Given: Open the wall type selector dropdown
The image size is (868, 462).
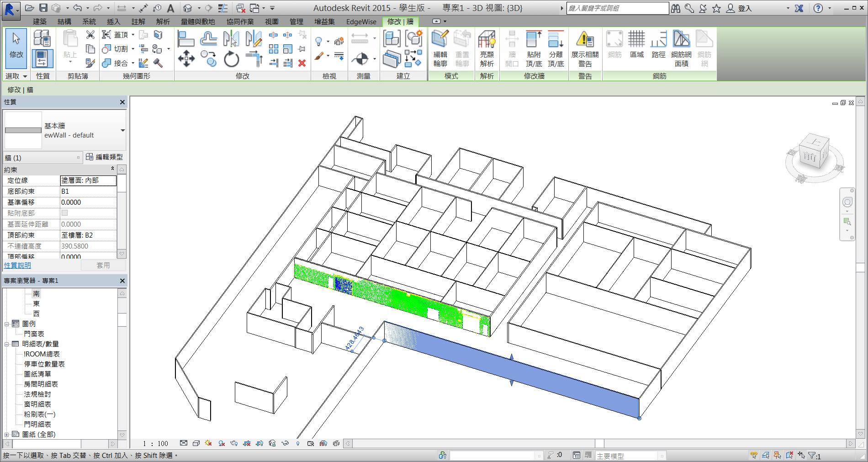Looking at the screenshot, I should (122, 131).
